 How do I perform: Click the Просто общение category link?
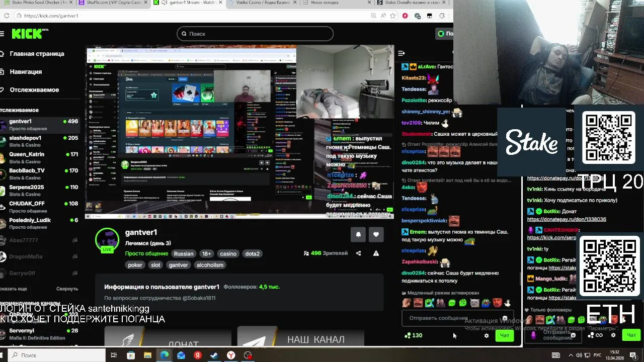(146, 254)
